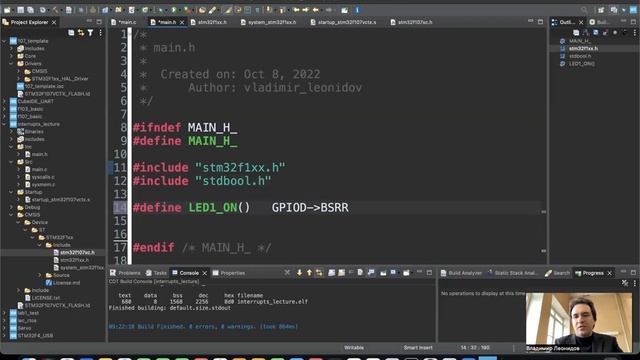The height and width of the screenshot is (360, 640).
Task: Select the Servo project
Action: pos(24,328)
